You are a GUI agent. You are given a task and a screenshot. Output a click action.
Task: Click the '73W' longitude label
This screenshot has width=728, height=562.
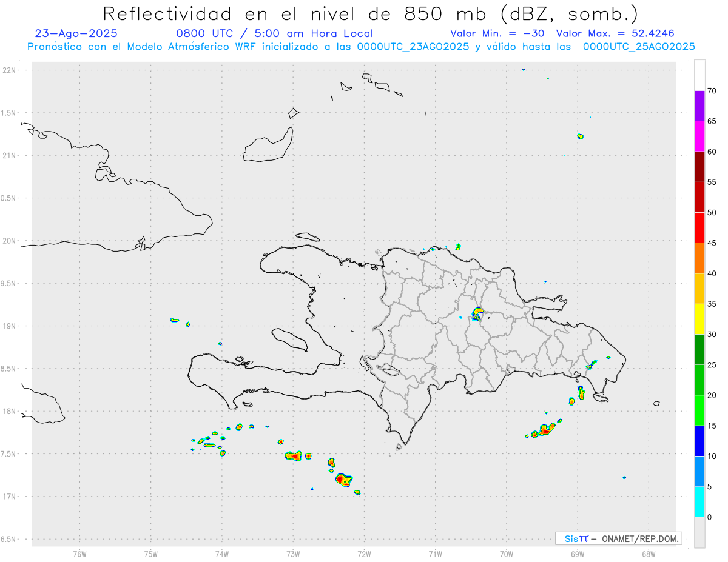tap(293, 553)
